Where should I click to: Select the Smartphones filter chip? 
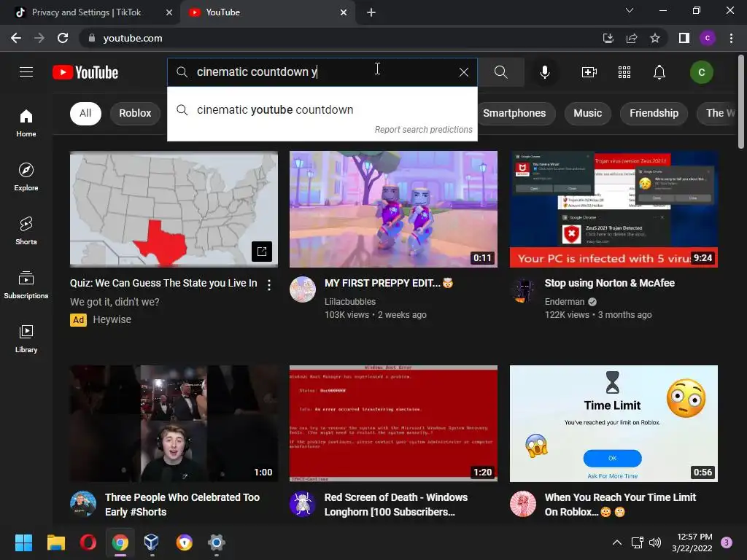point(514,113)
